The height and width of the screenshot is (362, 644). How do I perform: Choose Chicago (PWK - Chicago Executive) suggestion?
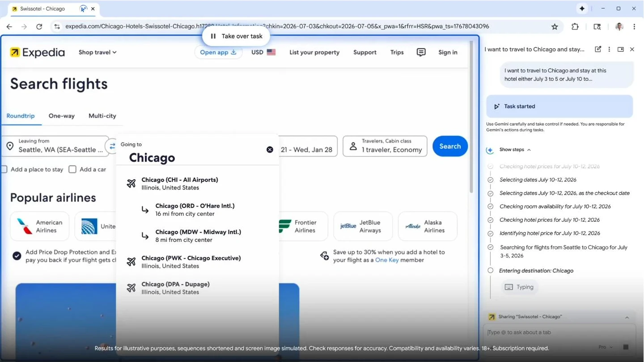pos(197,262)
